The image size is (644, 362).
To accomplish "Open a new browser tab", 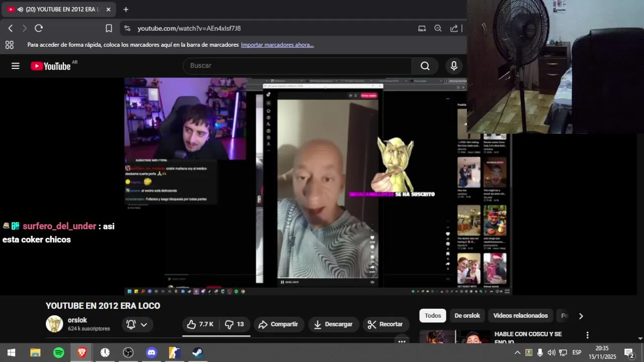I will click(x=126, y=9).
